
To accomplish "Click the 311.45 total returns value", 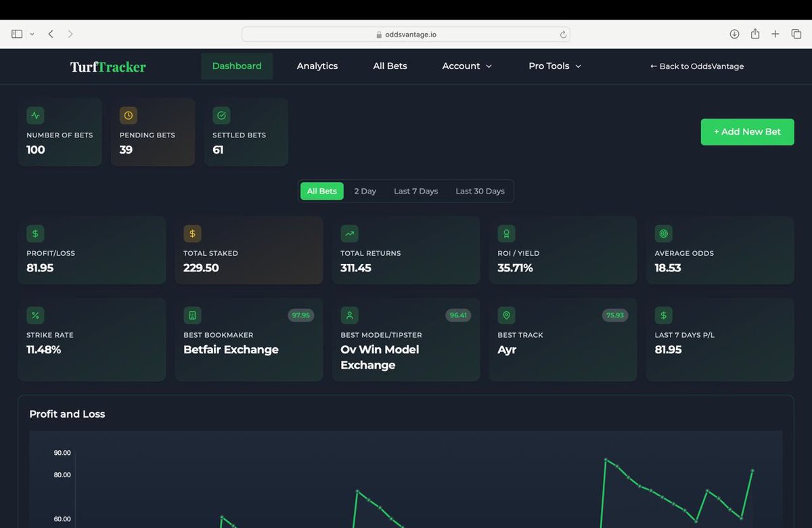I will click(x=356, y=268).
